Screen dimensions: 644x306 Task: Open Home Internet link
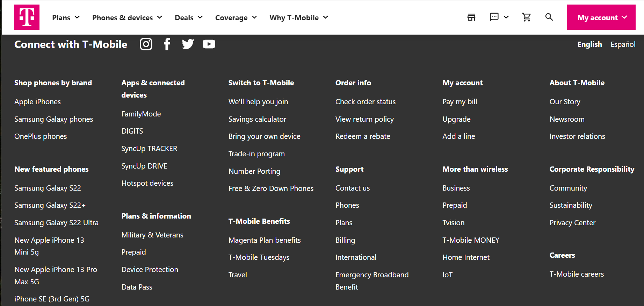tap(466, 257)
